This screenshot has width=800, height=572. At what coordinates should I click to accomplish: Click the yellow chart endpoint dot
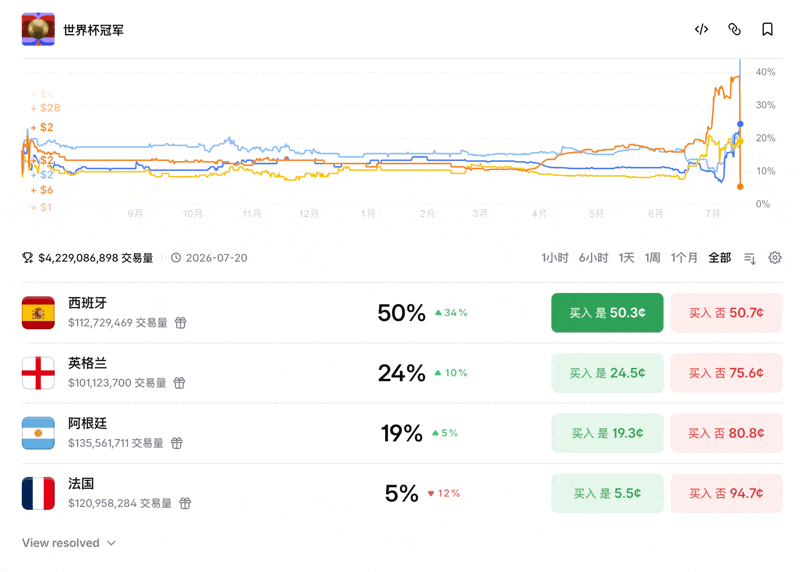740,141
